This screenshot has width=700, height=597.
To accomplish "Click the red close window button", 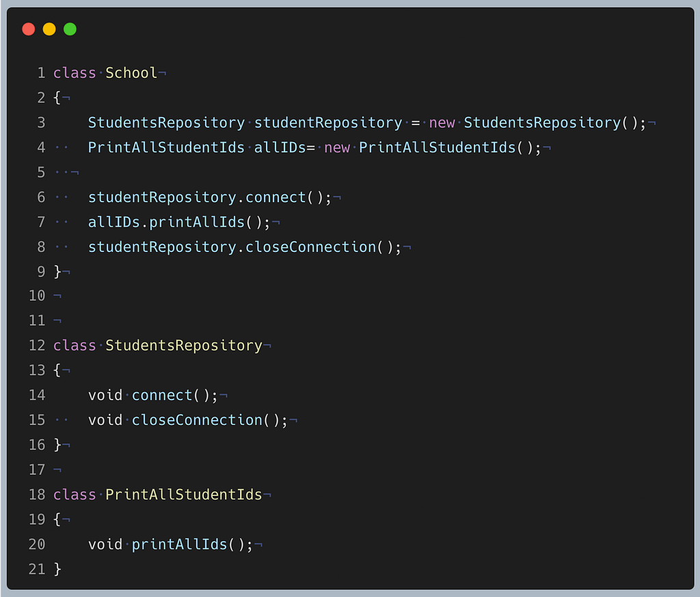I will (x=29, y=29).
